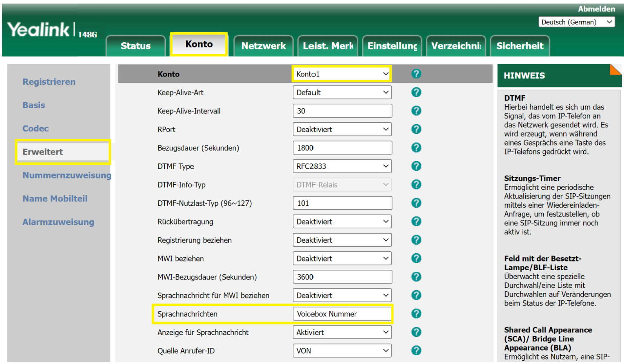Focus the Bezugsdauer field showing 1800
This screenshot has height=364, width=624.
(342, 148)
